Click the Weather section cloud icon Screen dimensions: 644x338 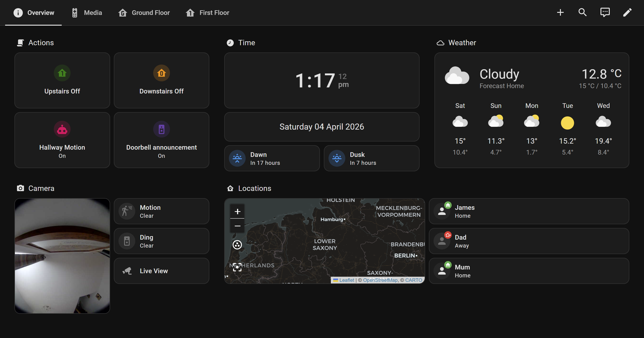click(x=440, y=43)
